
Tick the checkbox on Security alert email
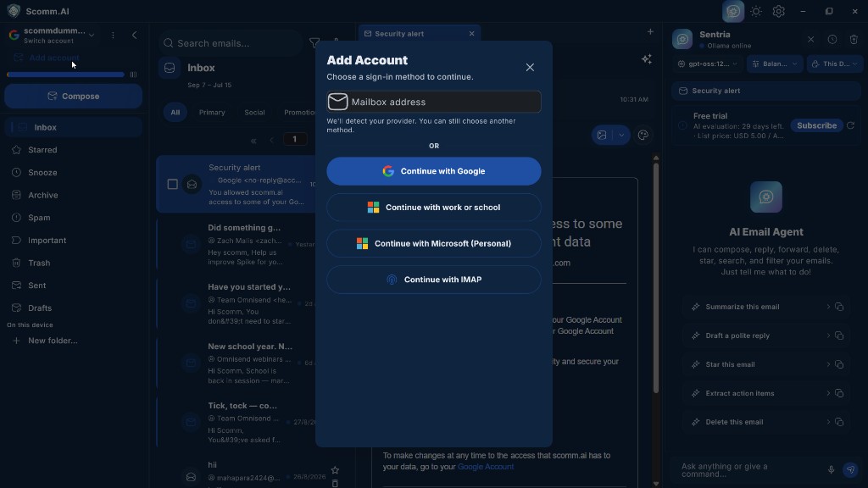point(173,184)
